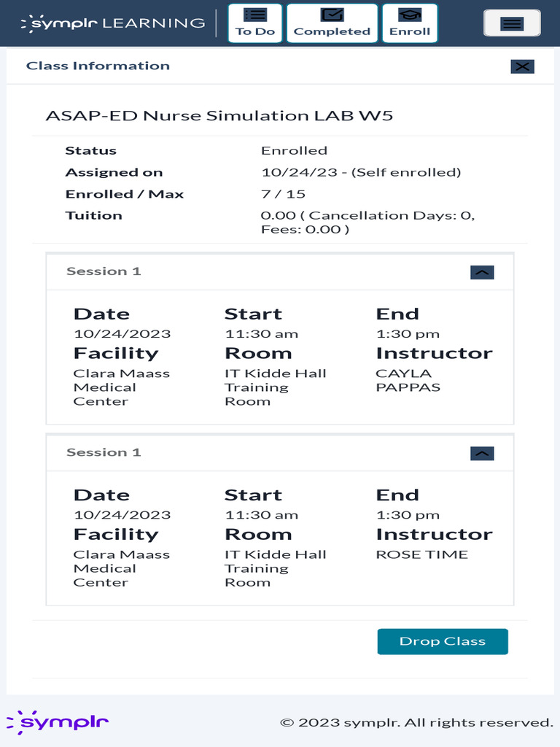Switch to the Completed tab
This screenshot has height=747, width=560.
pos(332,23)
